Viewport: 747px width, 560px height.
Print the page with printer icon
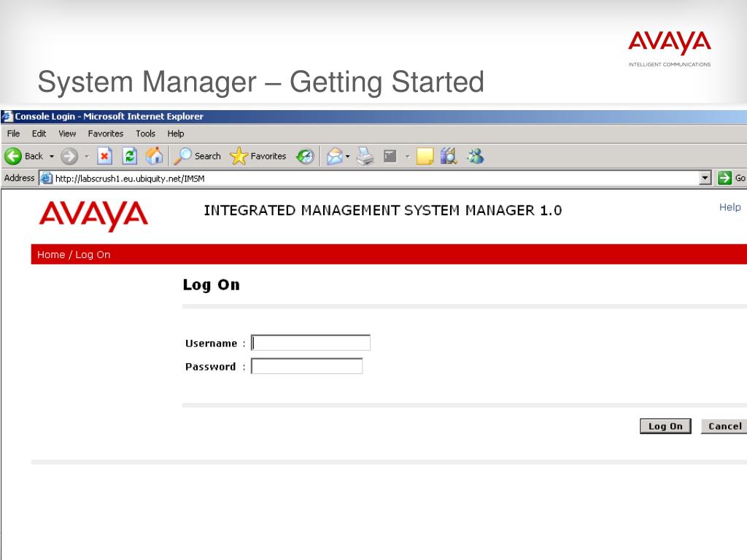point(365,156)
